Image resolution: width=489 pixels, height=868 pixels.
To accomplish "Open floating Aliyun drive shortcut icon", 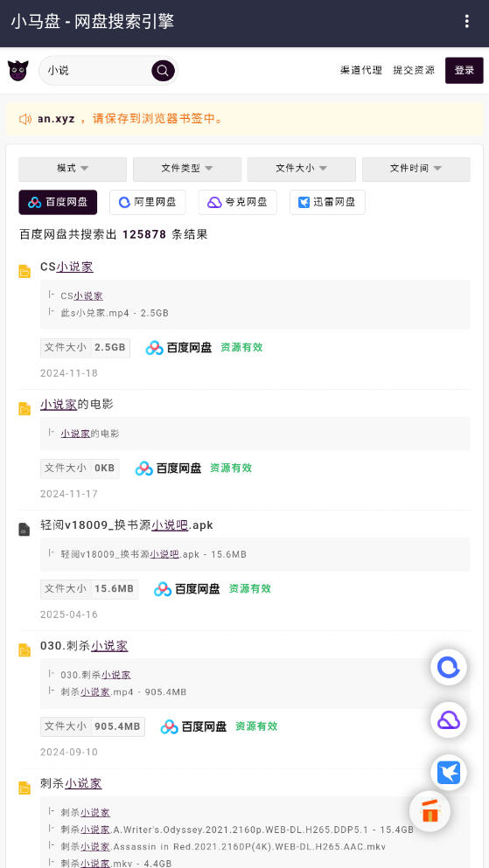I will pyautogui.click(x=449, y=668).
